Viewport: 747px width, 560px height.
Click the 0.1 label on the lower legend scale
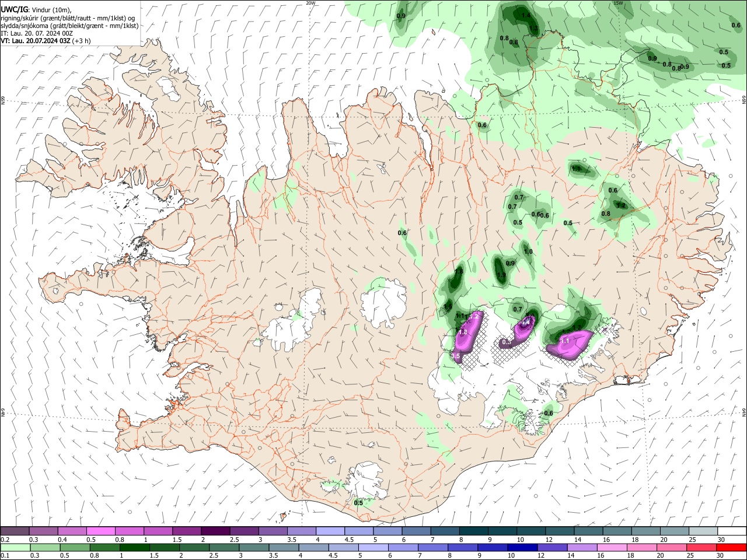pos(5,556)
